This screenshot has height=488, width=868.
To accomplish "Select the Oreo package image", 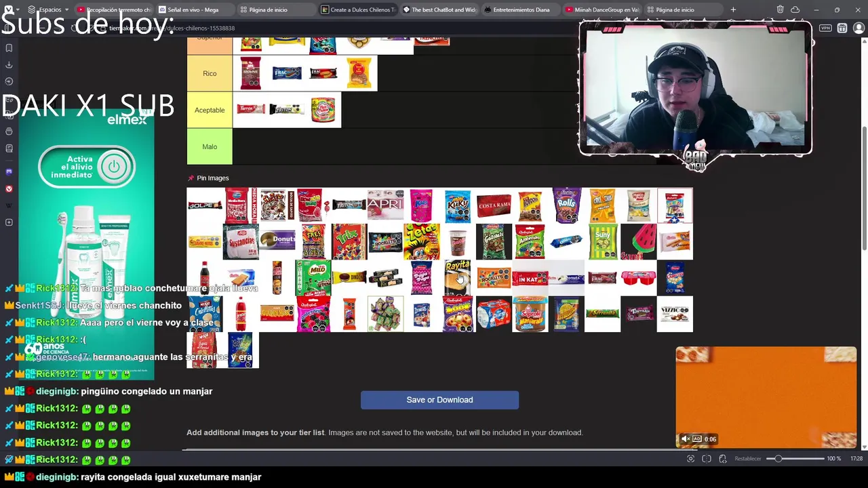I will (566, 242).
